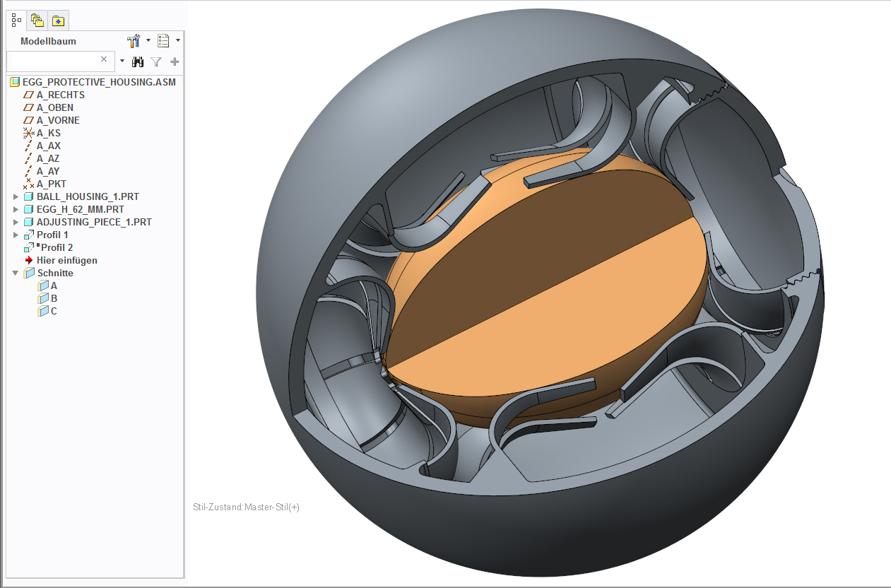Open the Folder Browser tab icon
891x588 pixels.
coord(37,20)
